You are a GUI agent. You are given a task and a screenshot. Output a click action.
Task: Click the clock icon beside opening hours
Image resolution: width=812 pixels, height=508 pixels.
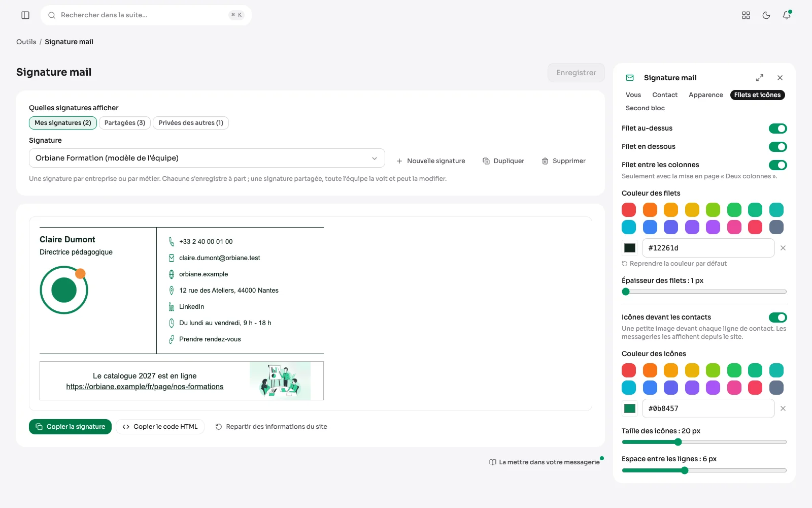point(172,323)
